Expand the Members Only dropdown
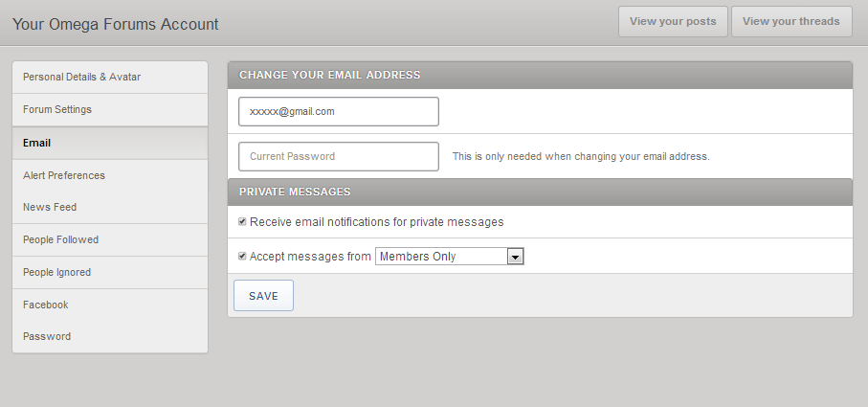868x407 pixels. [x=450, y=257]
